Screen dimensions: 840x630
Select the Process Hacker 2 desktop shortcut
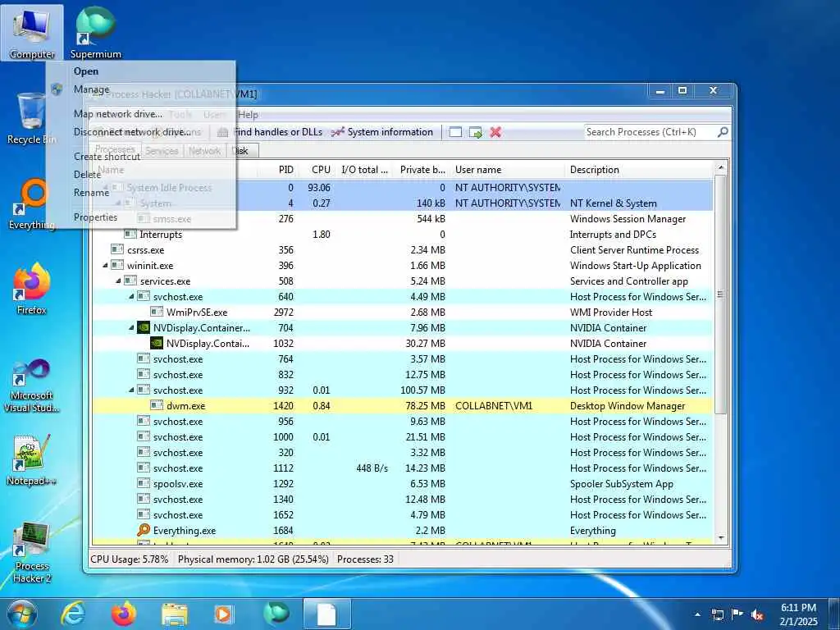[x=32, y=553]
